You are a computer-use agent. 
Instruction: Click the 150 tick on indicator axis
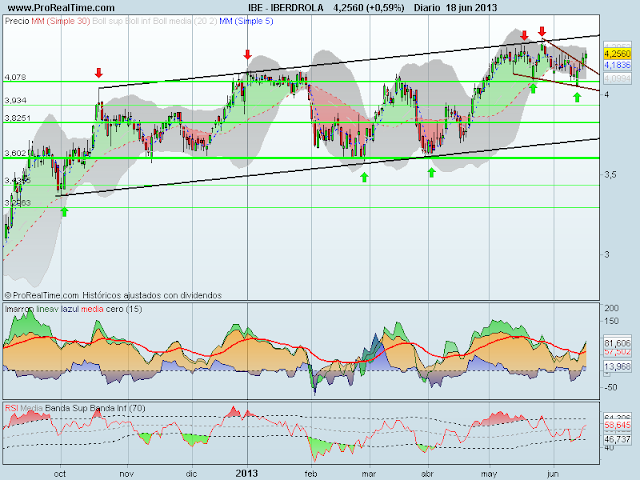pos(612,321)
